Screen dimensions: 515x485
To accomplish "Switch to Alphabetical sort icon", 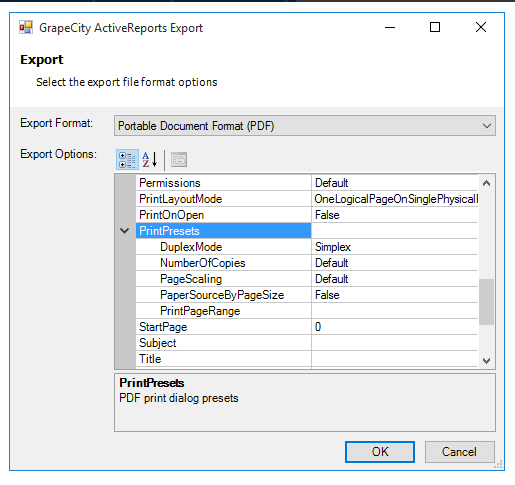I will coord(150,160).
